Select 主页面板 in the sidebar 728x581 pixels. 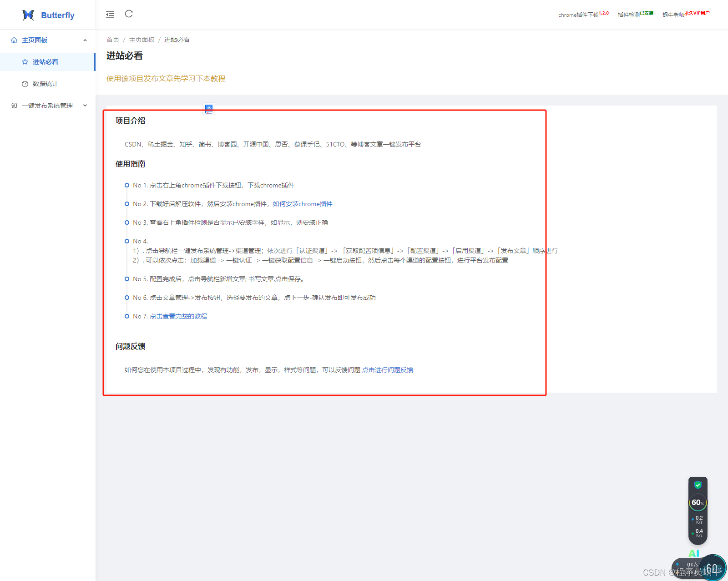coord(47,40)
